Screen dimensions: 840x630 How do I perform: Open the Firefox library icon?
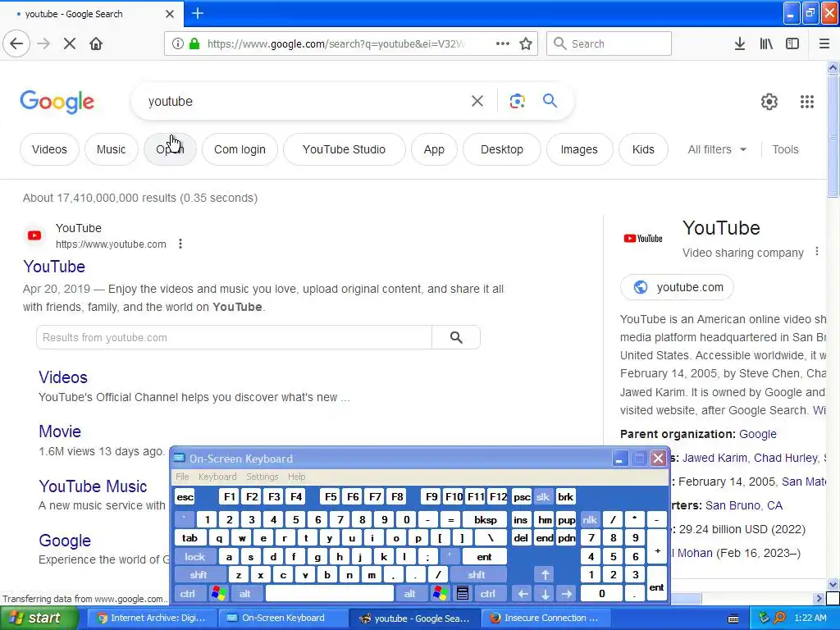766,43
